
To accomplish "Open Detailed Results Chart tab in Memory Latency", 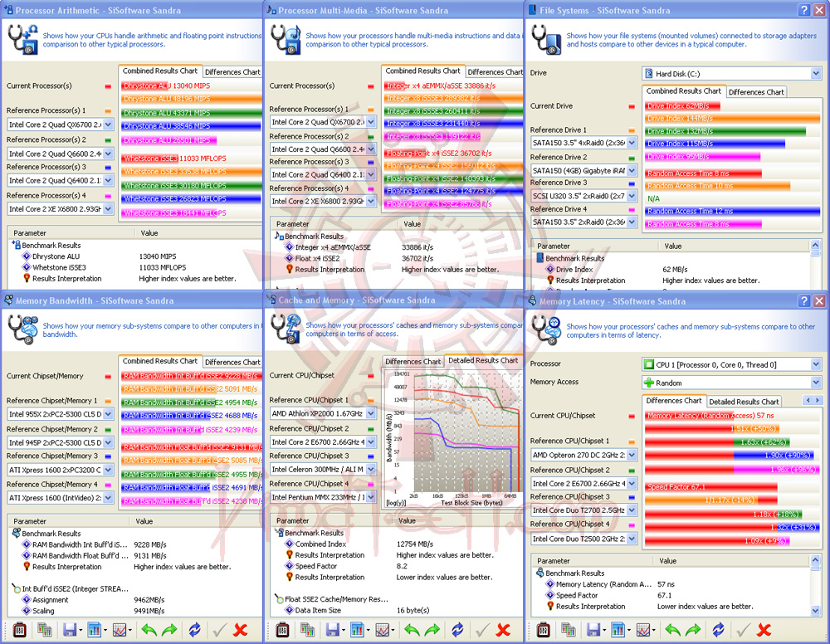I will (744, 402).
